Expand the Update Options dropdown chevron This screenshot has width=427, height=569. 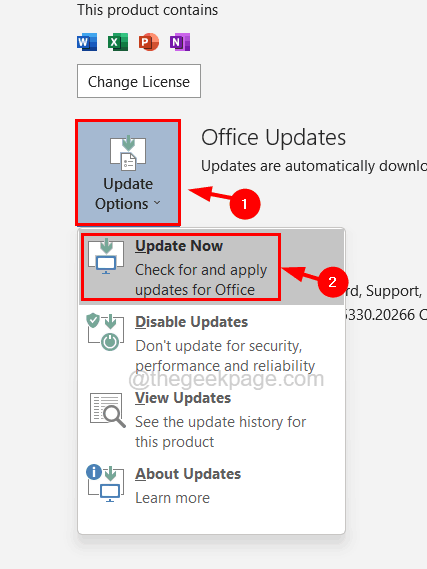pyautogui.click(x=157, y=203)
